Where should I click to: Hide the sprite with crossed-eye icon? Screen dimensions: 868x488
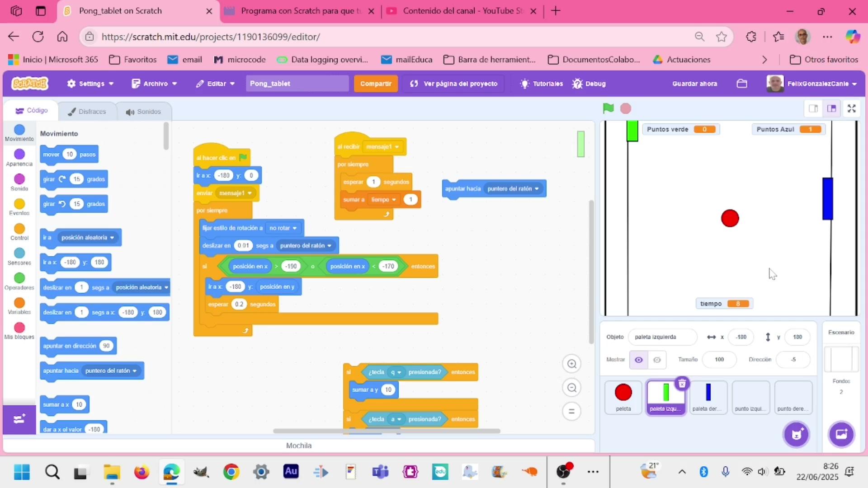click(657, 360)
